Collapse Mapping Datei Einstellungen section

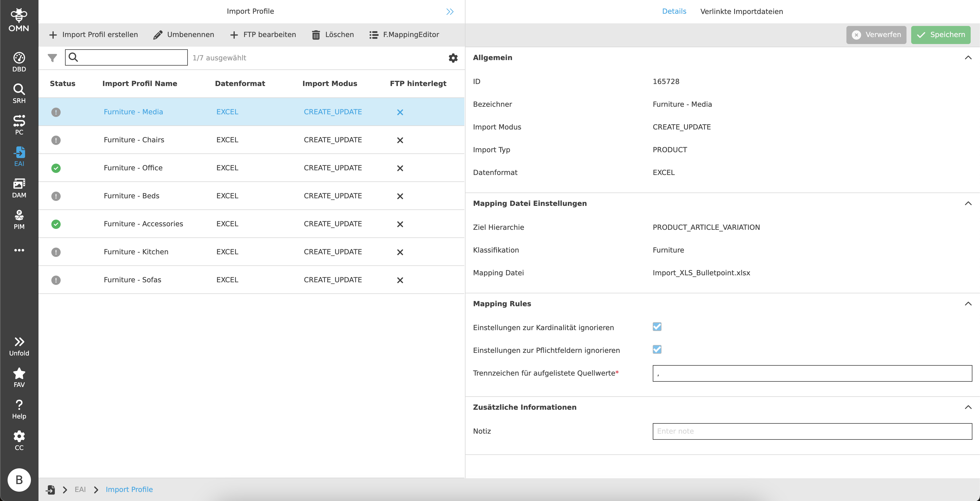pyautogui.click(x=968, y=204)
